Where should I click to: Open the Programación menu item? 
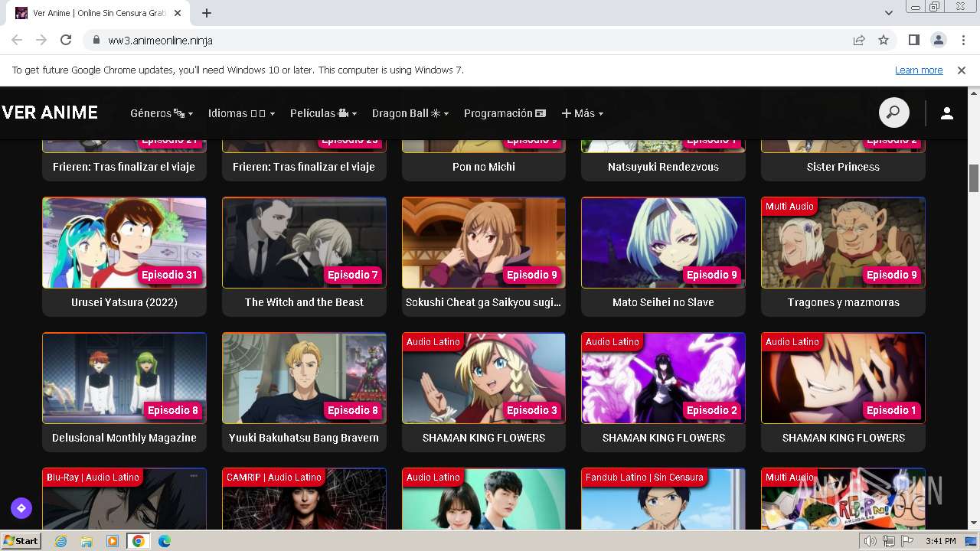coord(505,113)
